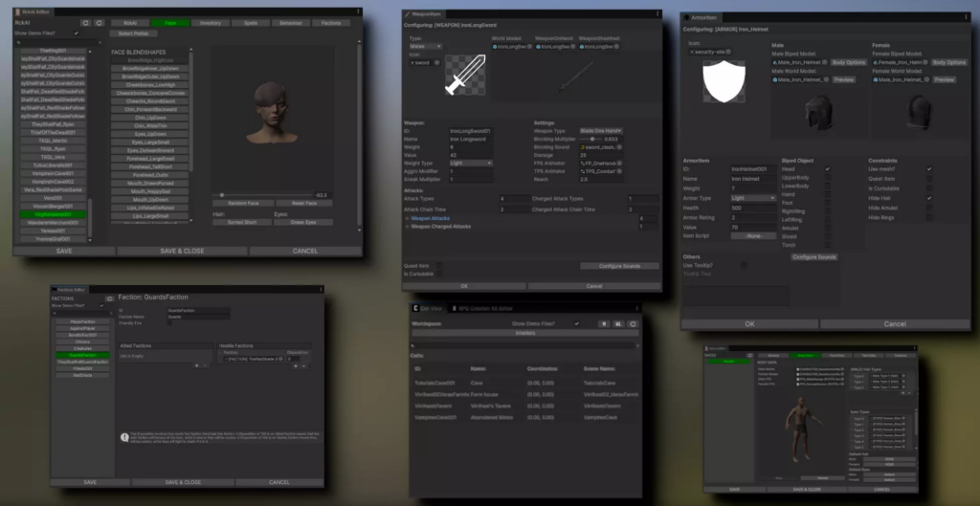Image resolution: width=980 pixels, height=506 pixels.
Task: Click the first refresh icon in RckAI Editor
Action: click(x=85, y=22)
